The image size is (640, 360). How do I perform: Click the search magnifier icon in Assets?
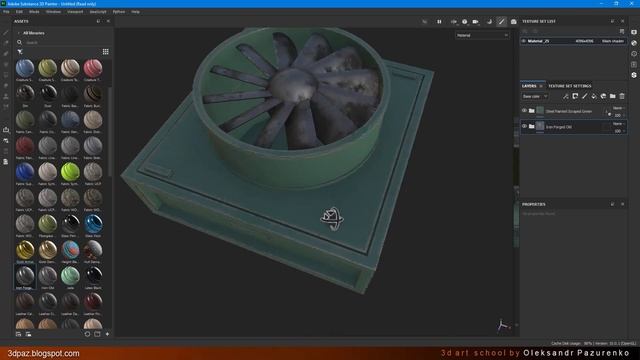(x=19, y=42)
